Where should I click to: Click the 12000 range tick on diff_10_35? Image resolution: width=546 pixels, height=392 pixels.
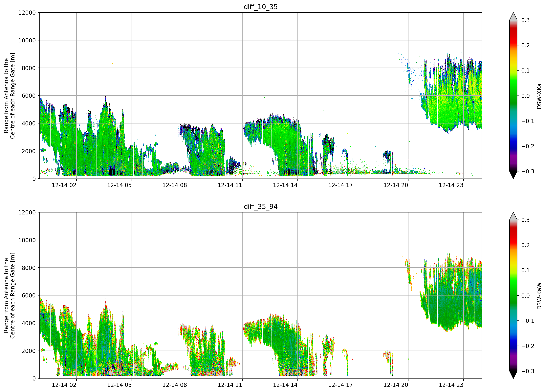coord(27,13)
